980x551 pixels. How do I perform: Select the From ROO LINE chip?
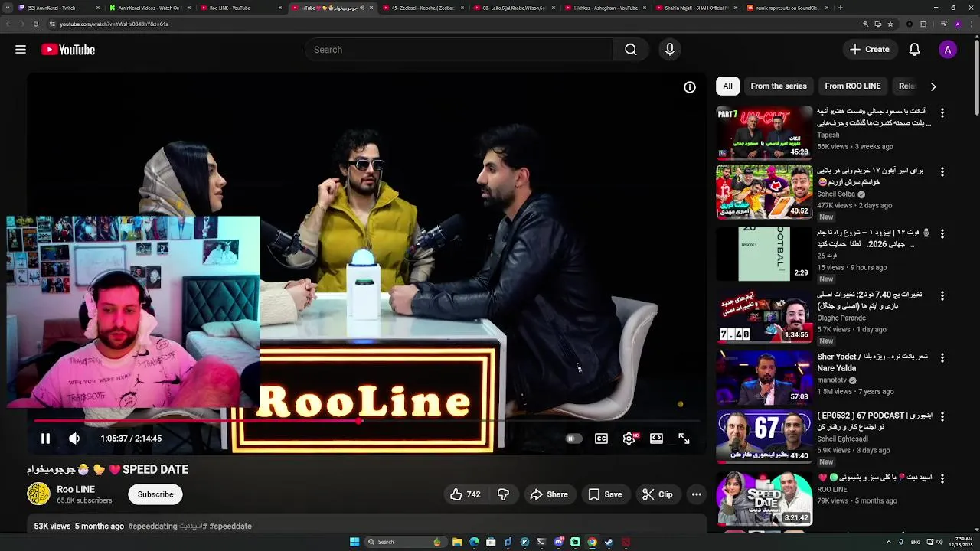[x=853, y=86]
